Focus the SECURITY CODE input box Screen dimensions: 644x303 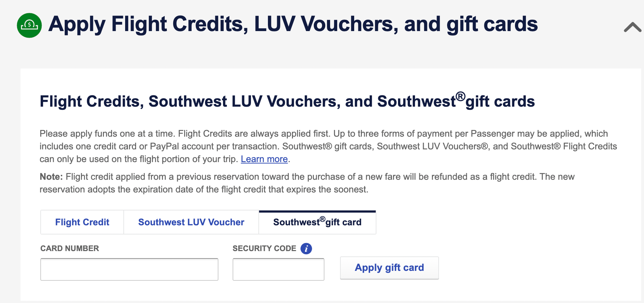pyautogui.click(x=278, y=269)
